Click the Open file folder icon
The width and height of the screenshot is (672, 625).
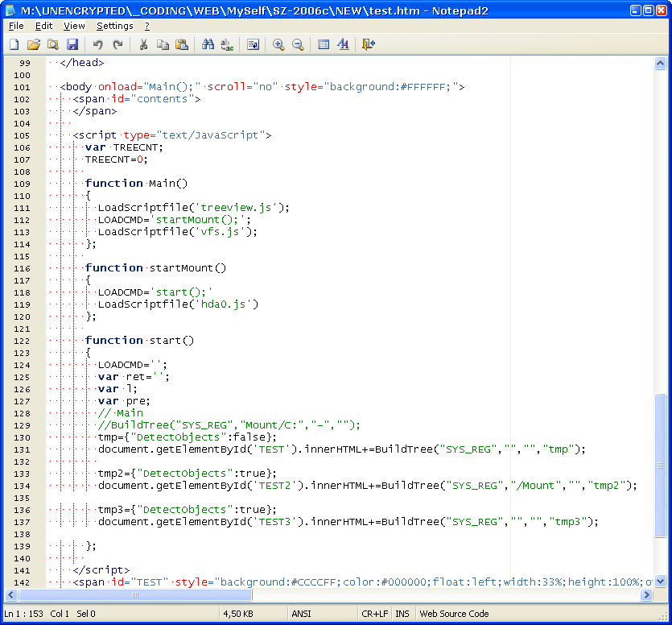coord(34,44)
